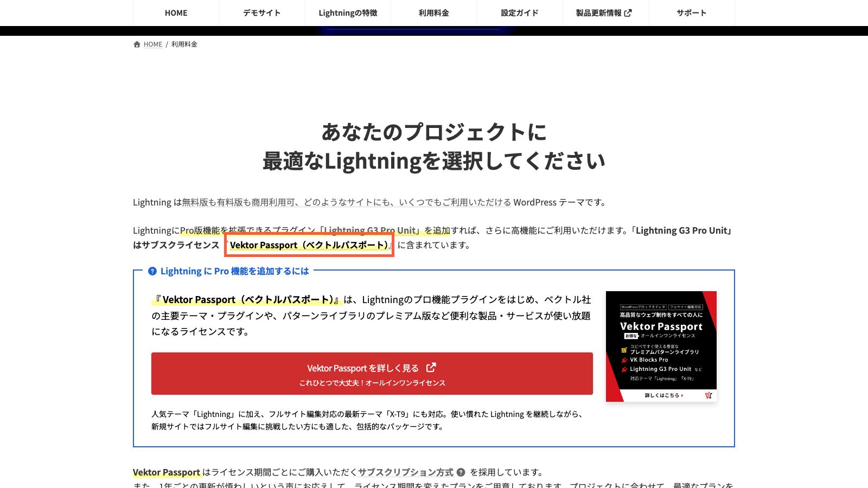Click the external-link icon beside 製品更新情報
Viewport: 868px width, 488px height.
[628, 13]
